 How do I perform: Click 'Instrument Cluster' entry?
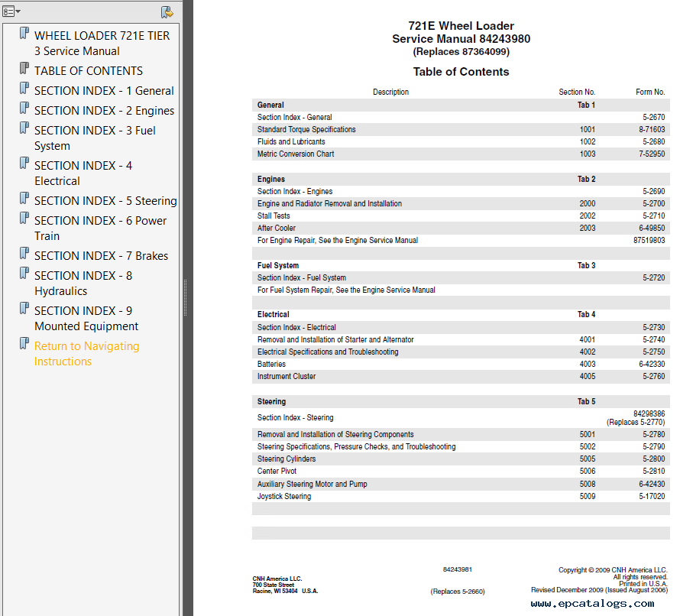click(287, 376)
